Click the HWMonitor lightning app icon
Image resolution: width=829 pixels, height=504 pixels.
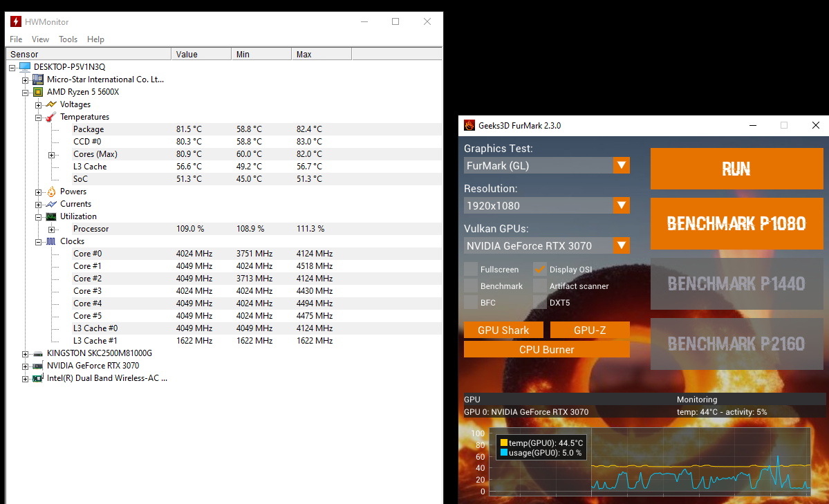coord(16,21)
